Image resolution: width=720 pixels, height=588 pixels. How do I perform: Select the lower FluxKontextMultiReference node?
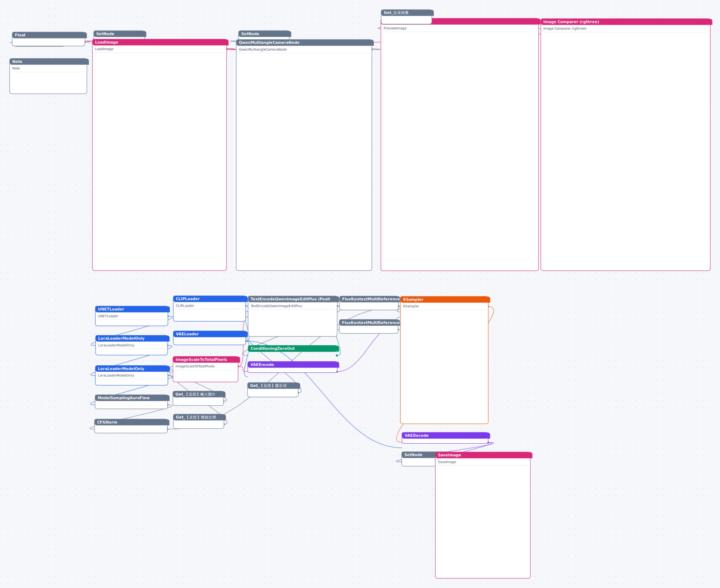click(369, 327)
